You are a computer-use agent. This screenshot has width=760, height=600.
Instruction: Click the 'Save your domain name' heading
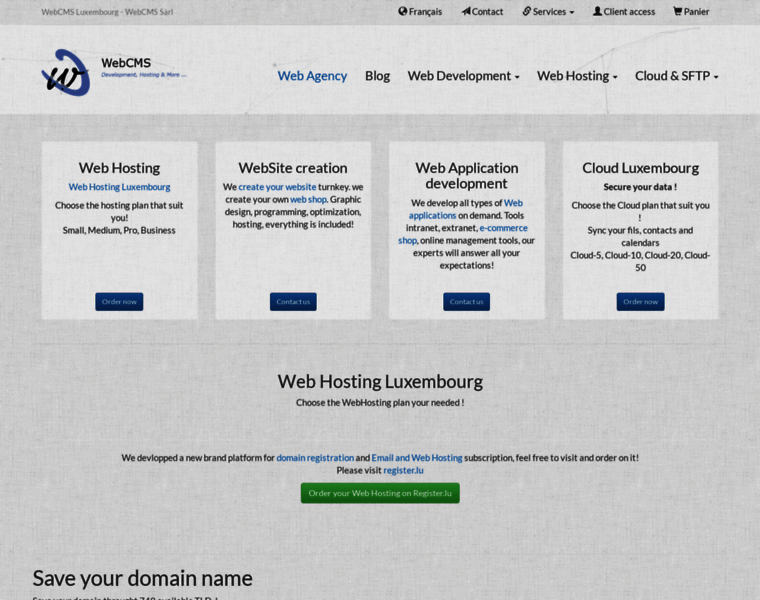coord(142,579)
